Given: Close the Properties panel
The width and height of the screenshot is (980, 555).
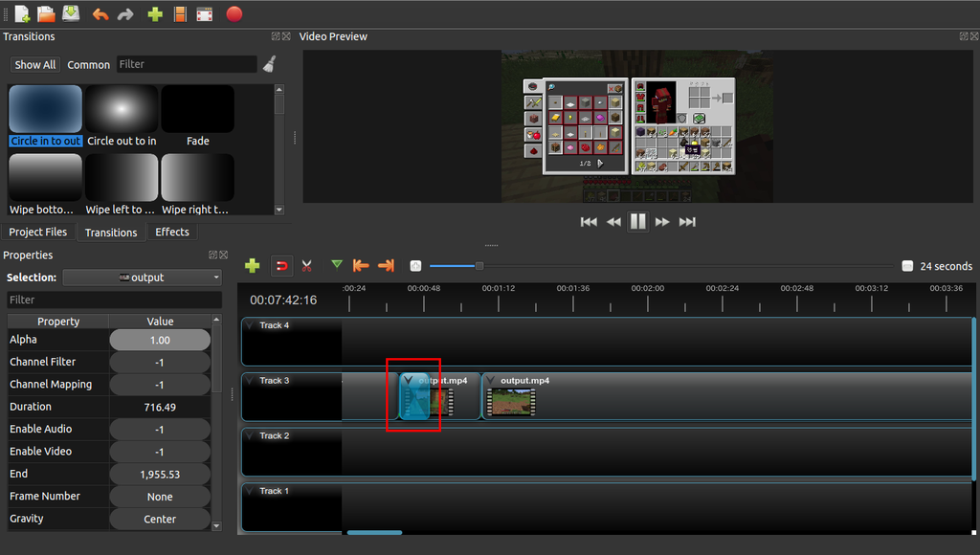Looking at the screenshot, I should 223,255.
